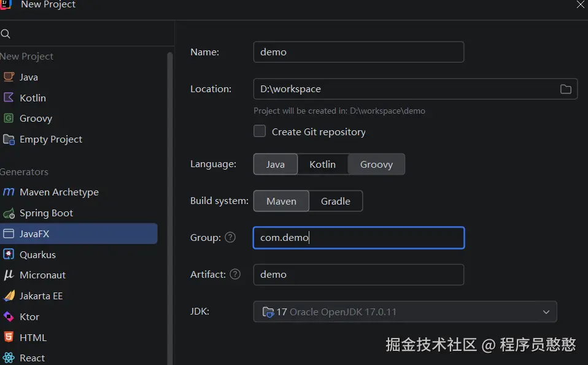Viewport: 588px width, 365px height.
Task: Select Maven Archetype generator
Action: tap(79, 192)
